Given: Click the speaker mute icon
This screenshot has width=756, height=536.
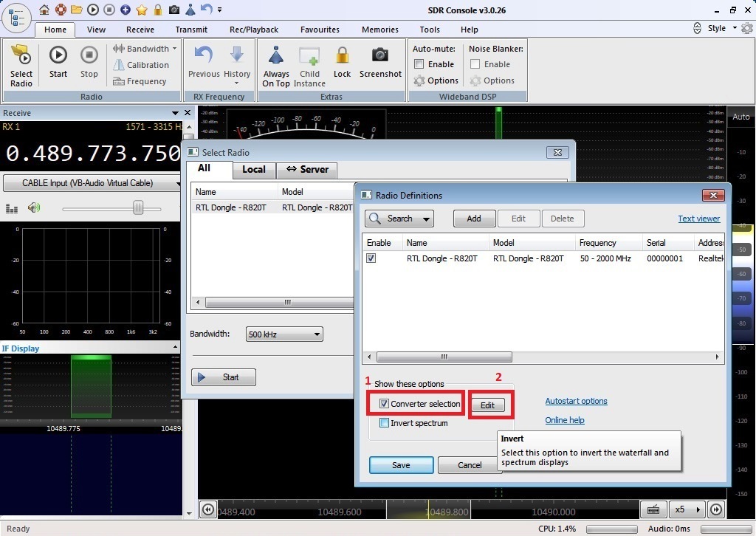Looking at the screenshot, I should point(34,208).
